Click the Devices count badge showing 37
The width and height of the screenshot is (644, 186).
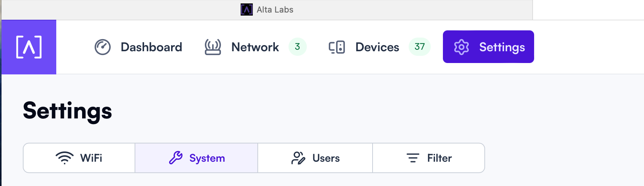(420, 47)
